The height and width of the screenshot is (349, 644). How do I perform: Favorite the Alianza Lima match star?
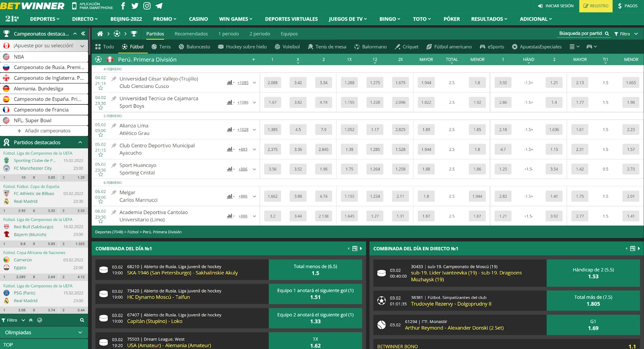tap(101, 136)
